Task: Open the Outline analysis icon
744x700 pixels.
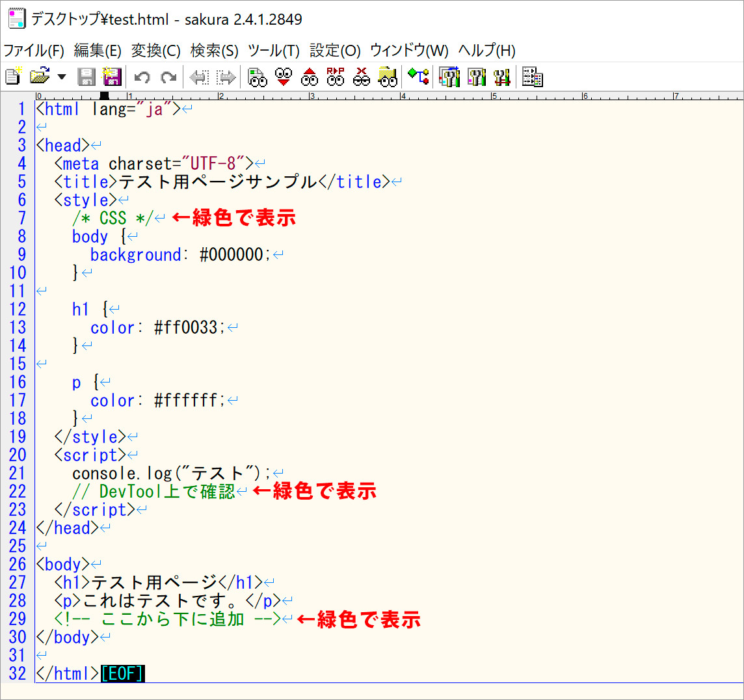Action: [x=418, y=77]
